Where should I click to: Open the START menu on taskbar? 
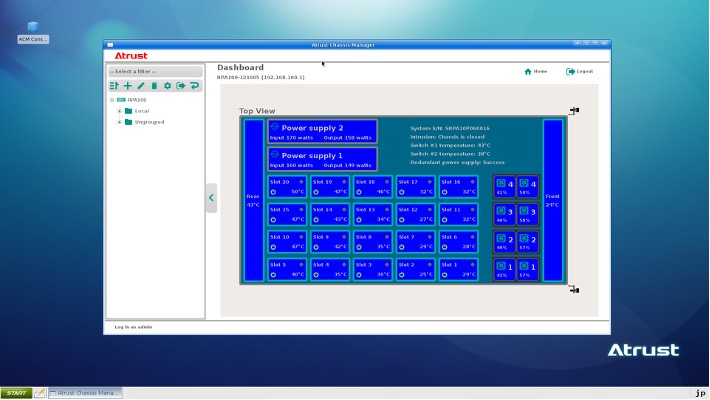point(16,393)
